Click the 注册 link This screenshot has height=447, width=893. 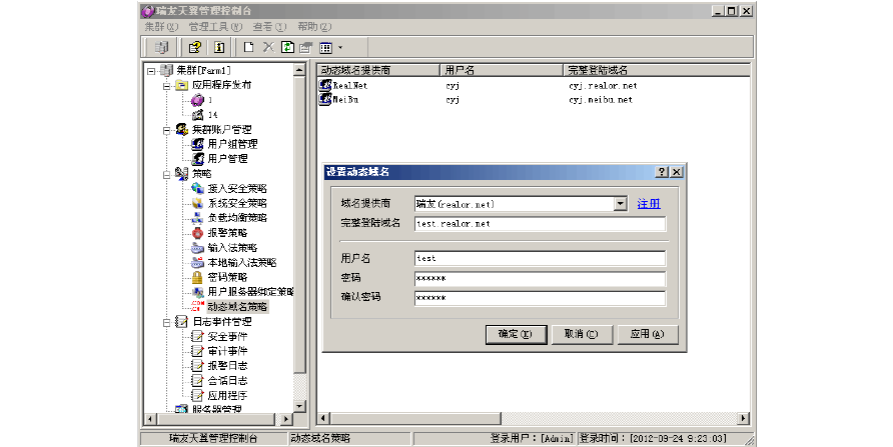click(649, 203)
